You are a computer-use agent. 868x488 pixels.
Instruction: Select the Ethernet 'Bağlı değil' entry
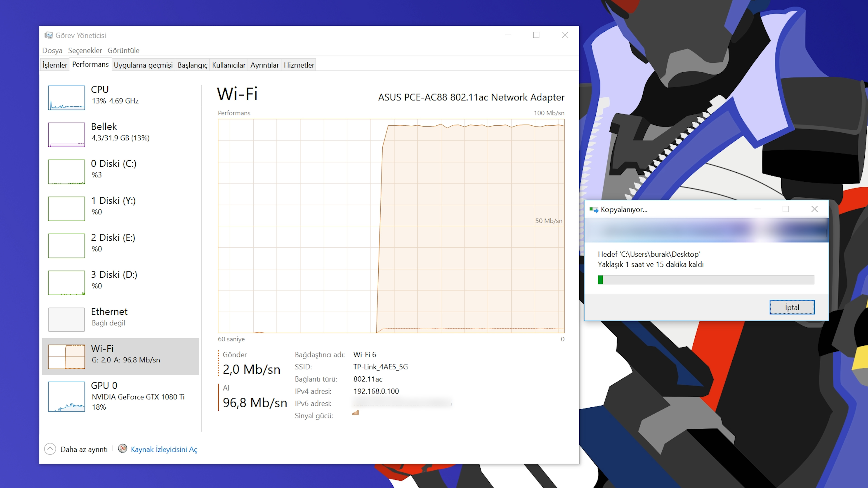[x=121, y=320]
